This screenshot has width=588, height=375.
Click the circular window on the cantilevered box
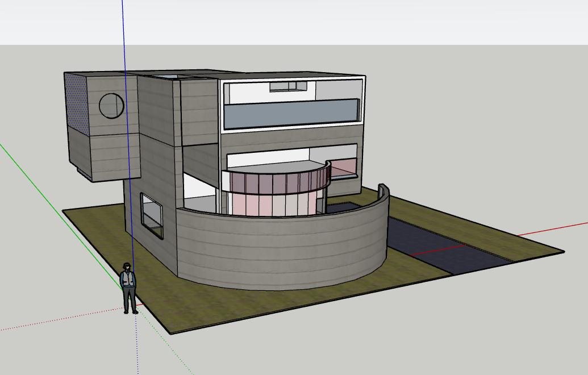tap(111, 106)
